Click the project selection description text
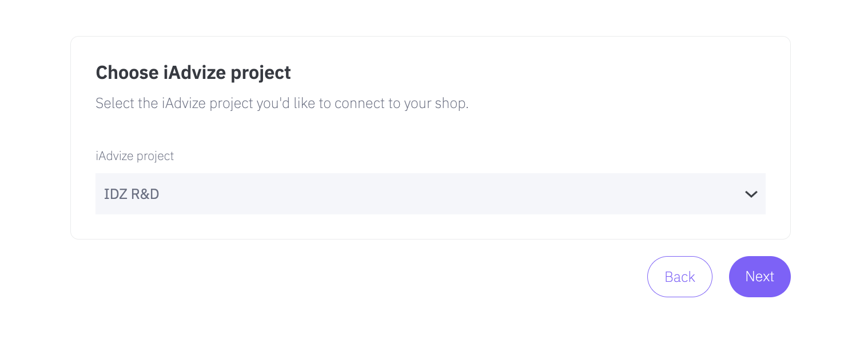Image resolution: width=868 pixels, height=343 pixels. 281,104
